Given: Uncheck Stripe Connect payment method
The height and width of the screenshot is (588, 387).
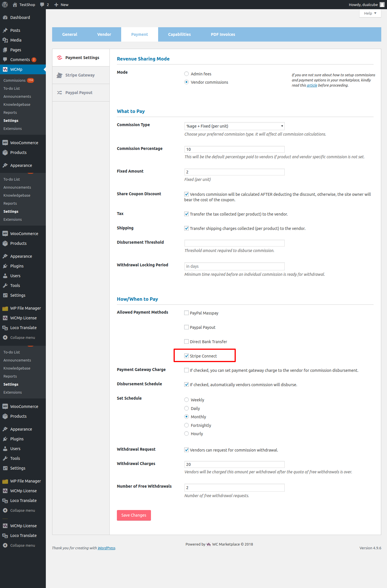Looking at the screenshot, I should 186,356.
